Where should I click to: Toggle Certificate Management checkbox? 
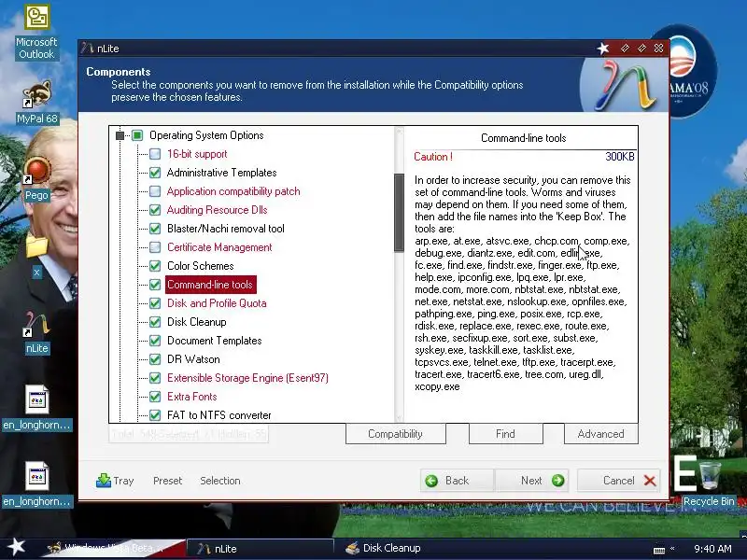(x=155, y=247)
